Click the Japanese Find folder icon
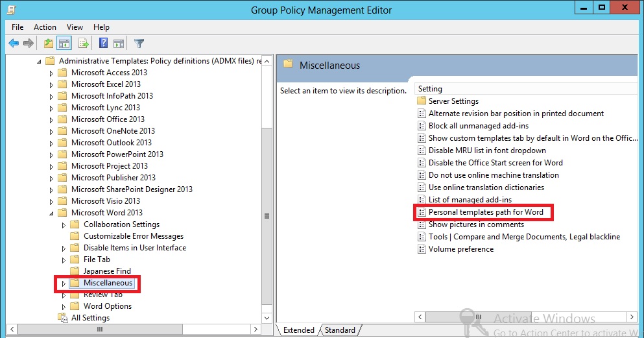The width and height of the screenshot is (644, 338). 75,271
